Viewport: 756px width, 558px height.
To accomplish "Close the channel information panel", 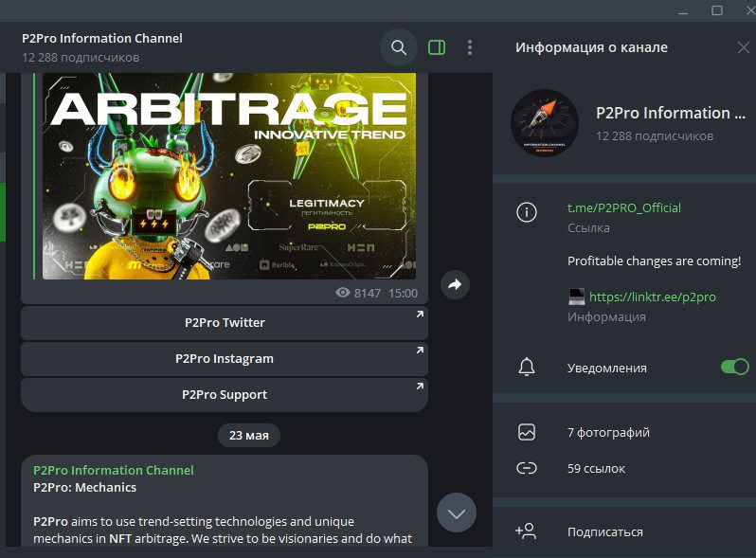I will pyautogui.click(x=743, y=47).
